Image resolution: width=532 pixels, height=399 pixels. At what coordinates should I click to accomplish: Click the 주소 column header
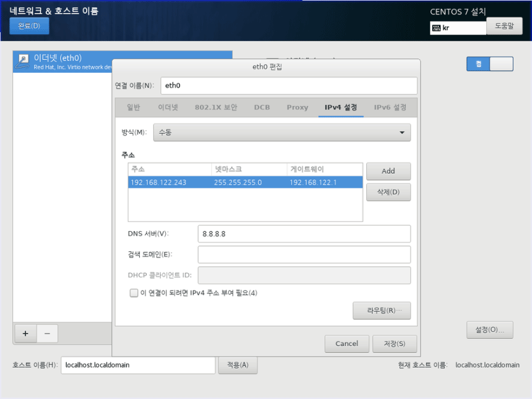[170, 169]
